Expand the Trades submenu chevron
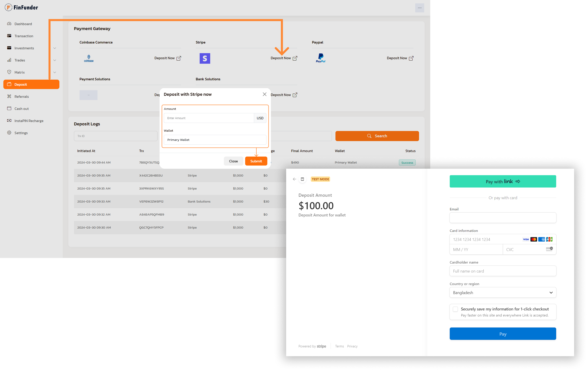588x371 pixels. [x=55, y=60]
